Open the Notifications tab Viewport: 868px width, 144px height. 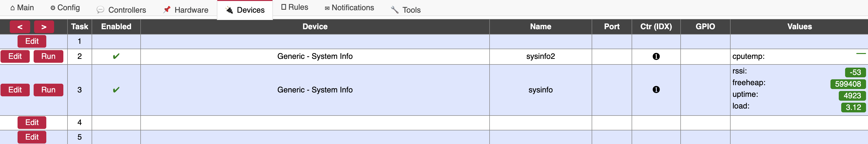349,7
